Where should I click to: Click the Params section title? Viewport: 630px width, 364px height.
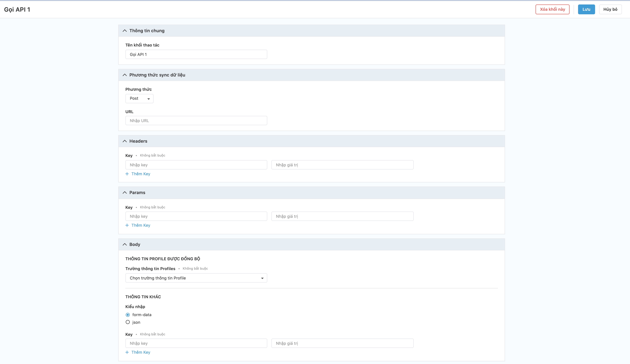(137, 193)
